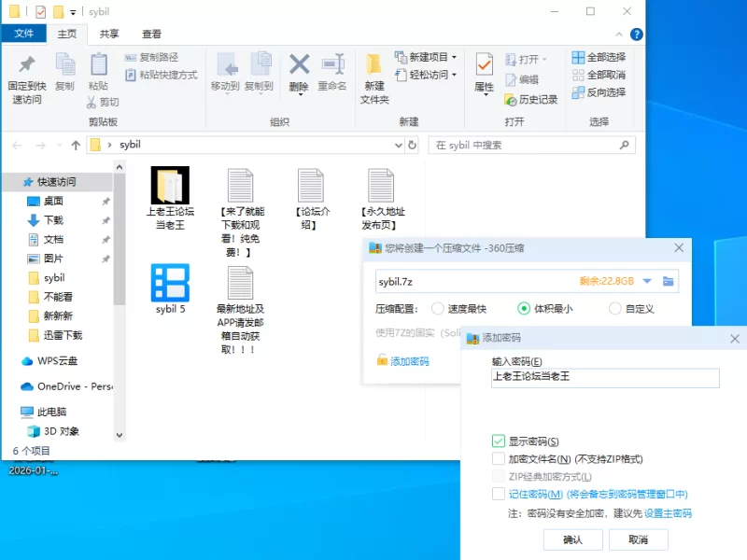
Task: Click the Paste ribbon icon
Action: coord(99,64)
